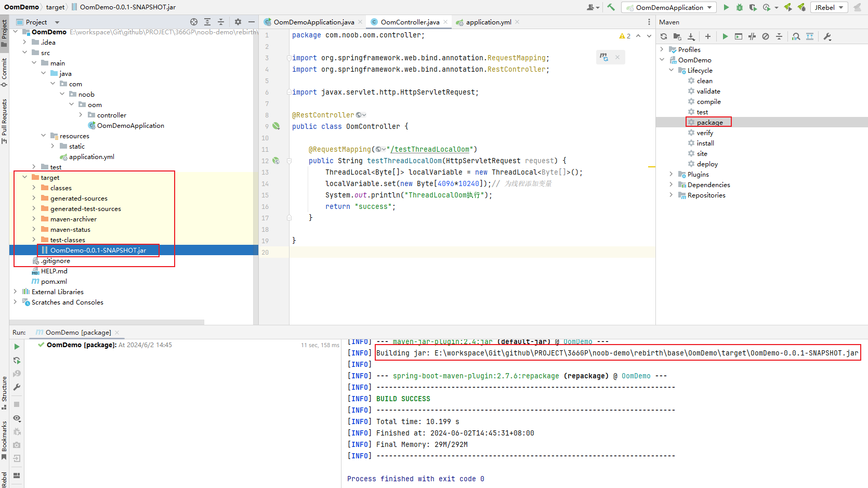
Task: Start debugging with the bug icon
Action: (x=740, y=7)
